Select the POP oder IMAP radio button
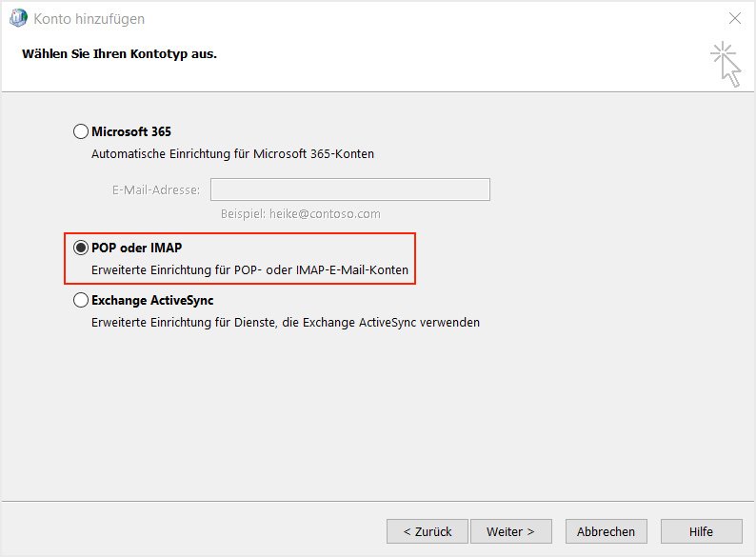This screenshot has width=756, height=557. pos(81,248)
